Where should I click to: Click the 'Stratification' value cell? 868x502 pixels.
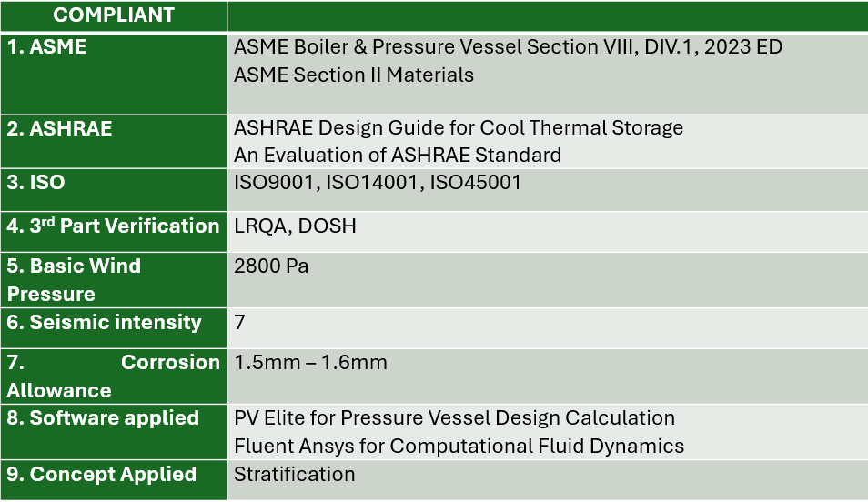coord(547,480)
